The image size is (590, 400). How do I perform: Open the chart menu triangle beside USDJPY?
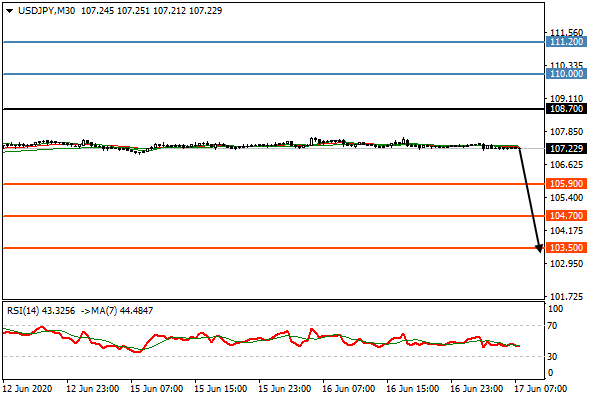pyautogui.click(x=10, y=11)
